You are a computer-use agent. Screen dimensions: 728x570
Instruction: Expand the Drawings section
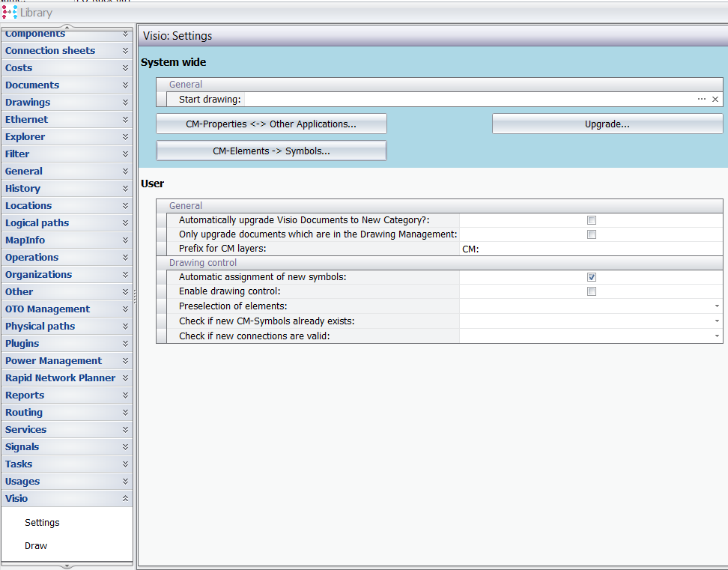[x=67, y=102]
